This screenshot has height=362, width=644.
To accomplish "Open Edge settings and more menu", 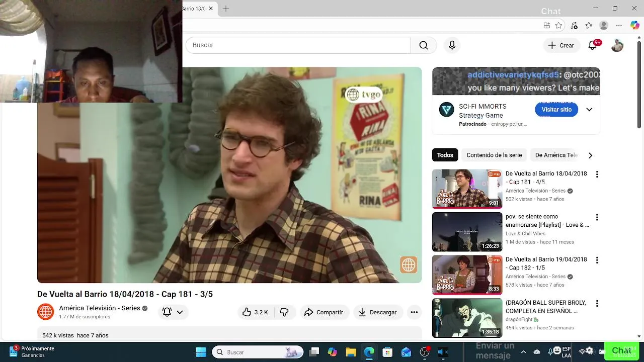I will point(619,26).
